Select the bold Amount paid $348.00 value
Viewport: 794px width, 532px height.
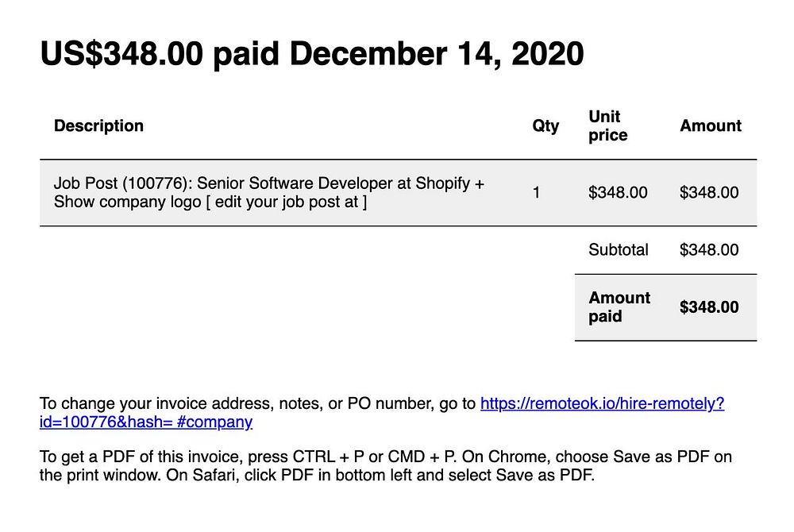(x=709, y=307)
